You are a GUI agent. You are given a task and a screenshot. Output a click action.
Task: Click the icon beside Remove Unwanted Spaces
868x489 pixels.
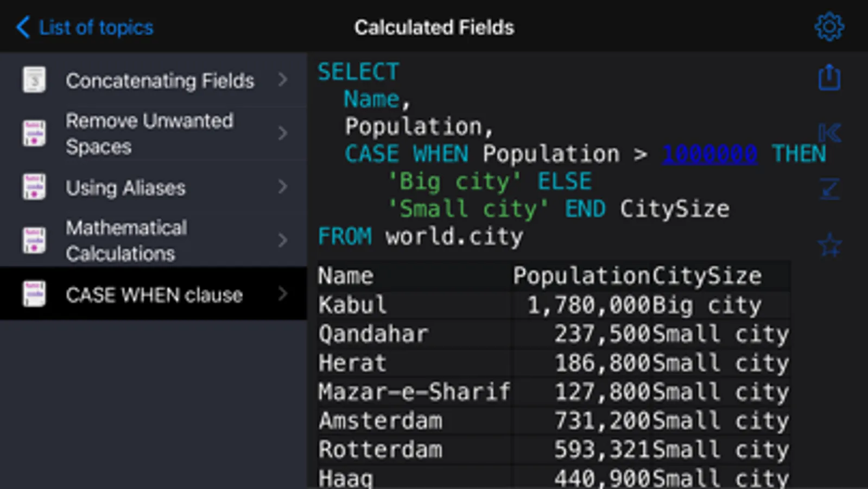pos(34,133)
